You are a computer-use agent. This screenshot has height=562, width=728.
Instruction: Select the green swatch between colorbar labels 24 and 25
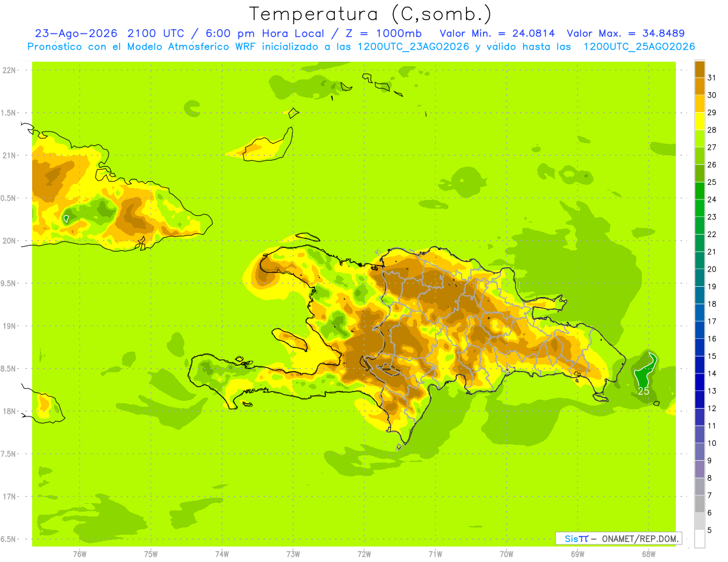point(699,191)
